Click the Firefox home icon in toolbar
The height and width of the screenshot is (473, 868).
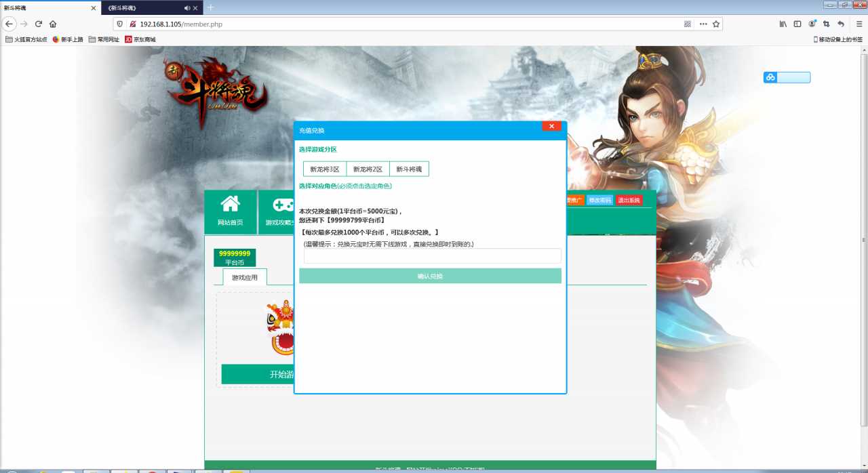53,24
